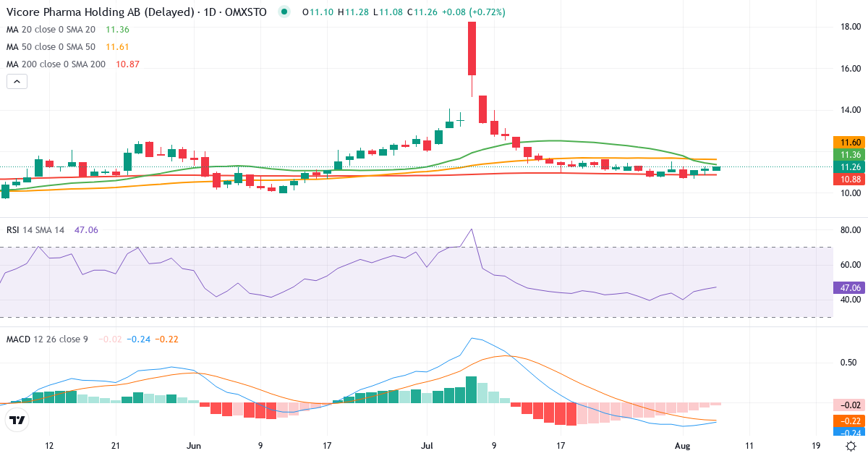Click the MA 50 value 11.61 in legend

tap(118, 46)
